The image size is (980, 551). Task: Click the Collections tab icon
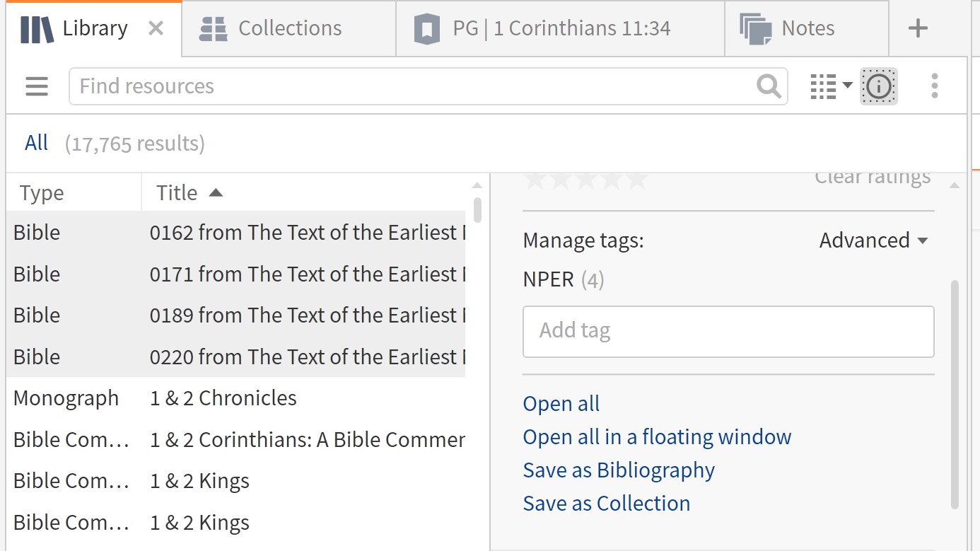213,29
